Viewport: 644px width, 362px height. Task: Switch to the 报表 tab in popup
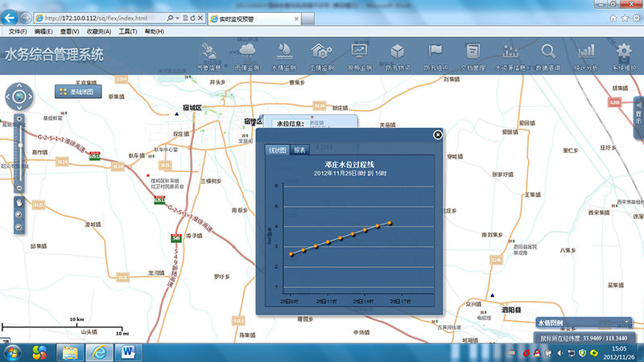[x=299, y=150]
